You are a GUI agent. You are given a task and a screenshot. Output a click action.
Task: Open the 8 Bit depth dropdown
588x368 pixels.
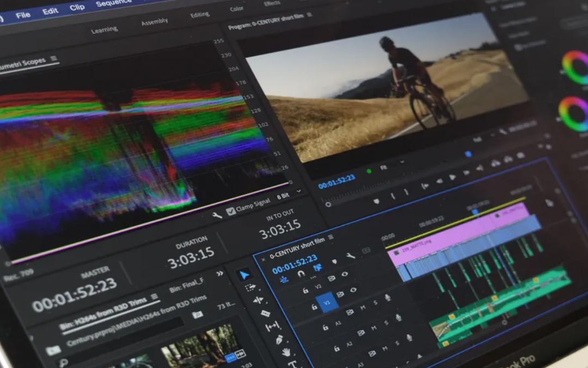[287, 195]
